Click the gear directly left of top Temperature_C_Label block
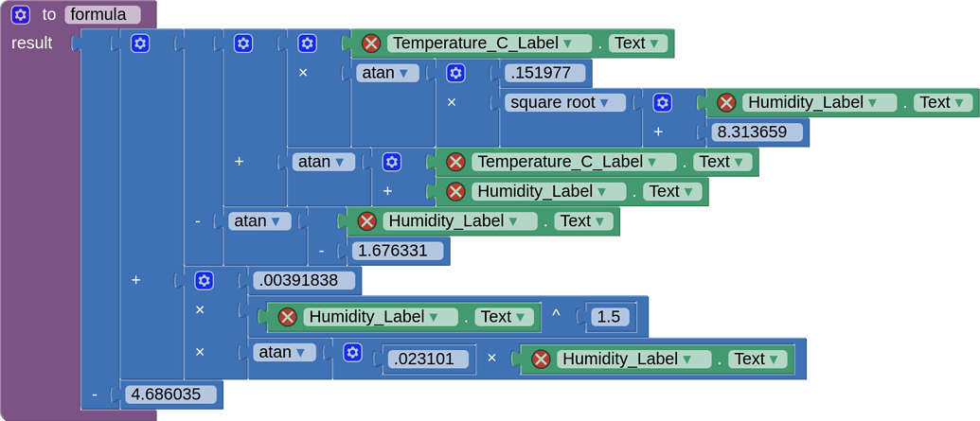Image resolution: width=980 pixels, height=421 pixels. (306, 44)
